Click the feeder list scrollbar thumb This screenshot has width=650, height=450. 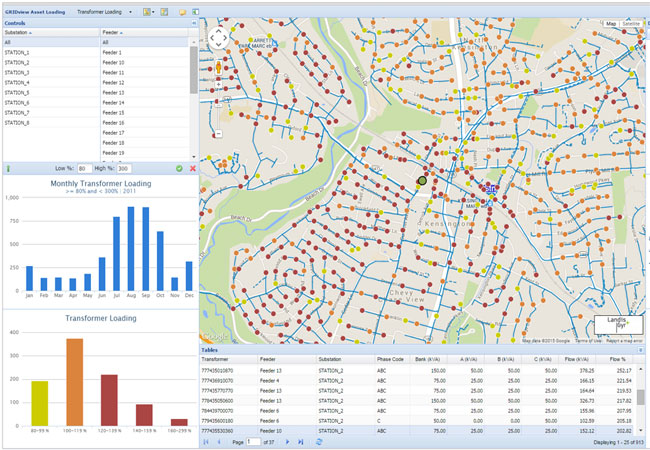point(194,69)
